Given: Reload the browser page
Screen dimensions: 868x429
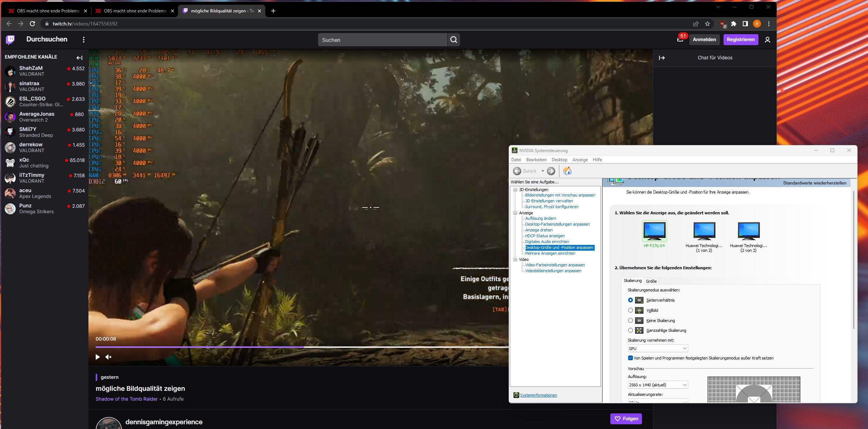Looking at the screenshot, I should [32, 24].
